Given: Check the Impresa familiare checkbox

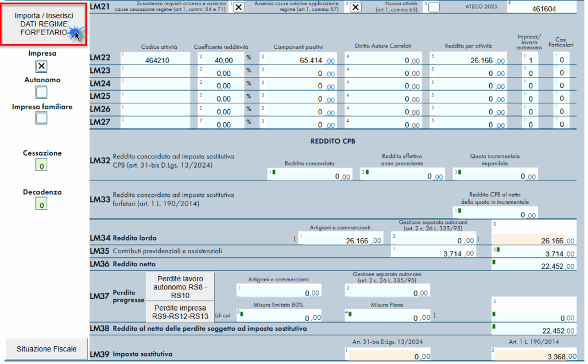Looking at the screenshot, I should [x=41, y=118].
